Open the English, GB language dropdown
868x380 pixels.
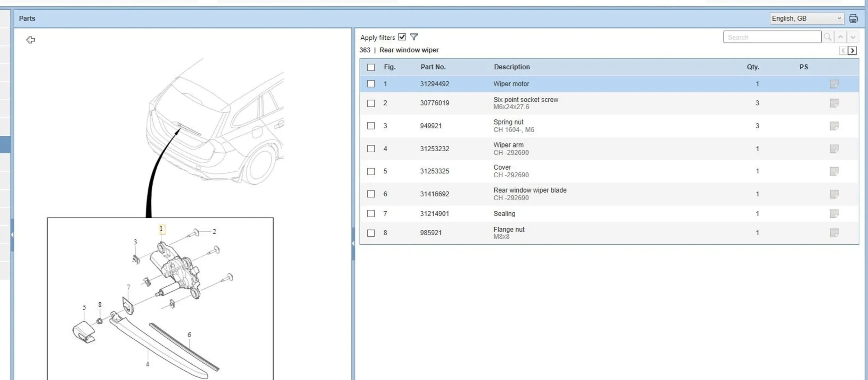[x=806, y=18]
